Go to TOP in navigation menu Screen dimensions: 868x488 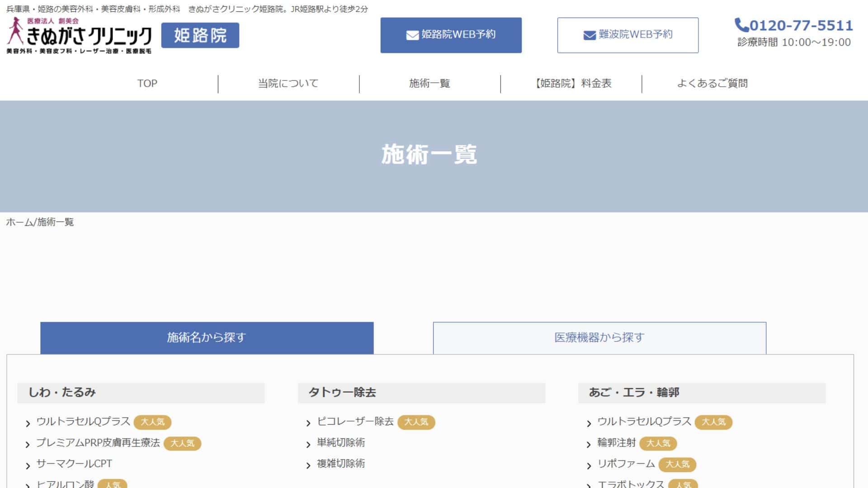[147, 84]
